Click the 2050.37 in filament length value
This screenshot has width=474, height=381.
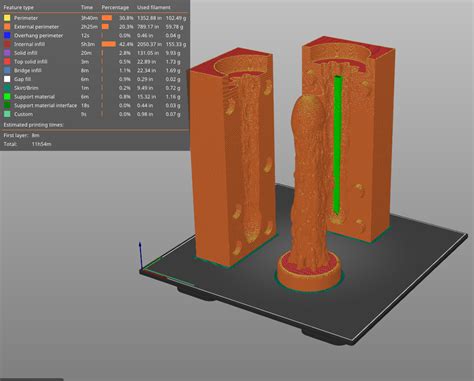(x=150, y=44)
